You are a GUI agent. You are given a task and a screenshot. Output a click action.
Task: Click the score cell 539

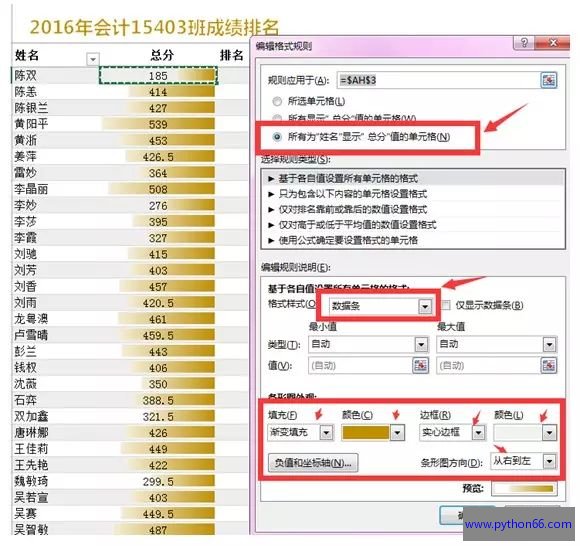pos(158,124)
